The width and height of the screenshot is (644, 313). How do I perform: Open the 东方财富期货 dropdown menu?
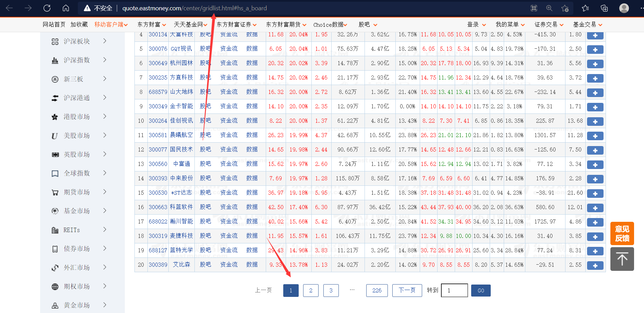point(286,25)
